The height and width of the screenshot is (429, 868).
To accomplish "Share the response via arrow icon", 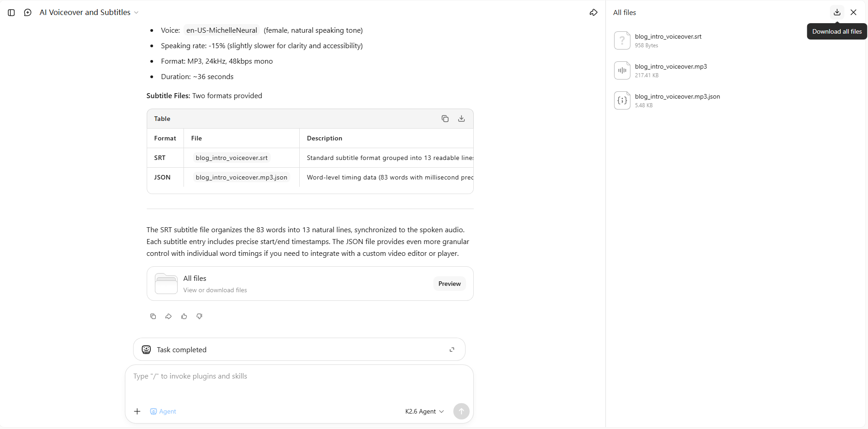I will 169,316.
